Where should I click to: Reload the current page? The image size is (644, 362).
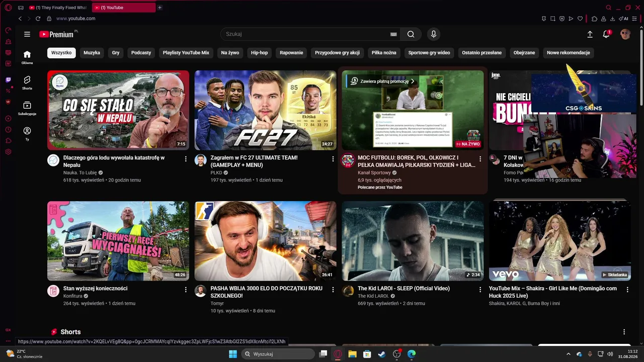pos(38,19)
